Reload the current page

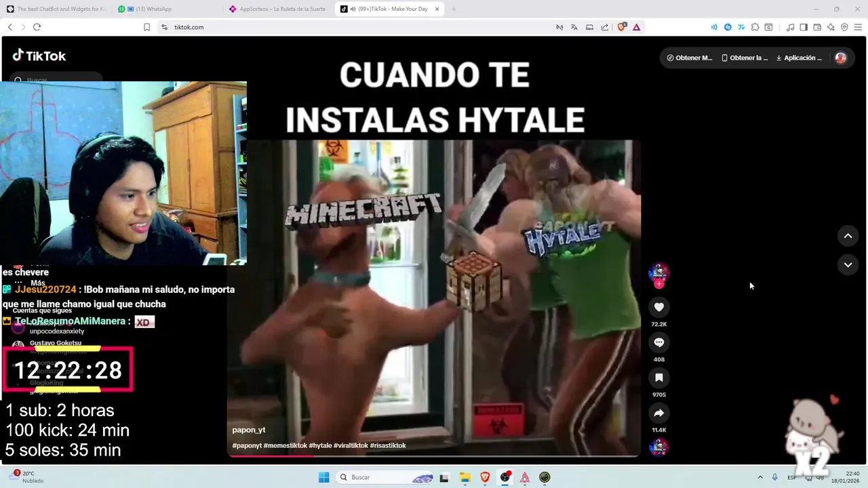tap(37, 27)
